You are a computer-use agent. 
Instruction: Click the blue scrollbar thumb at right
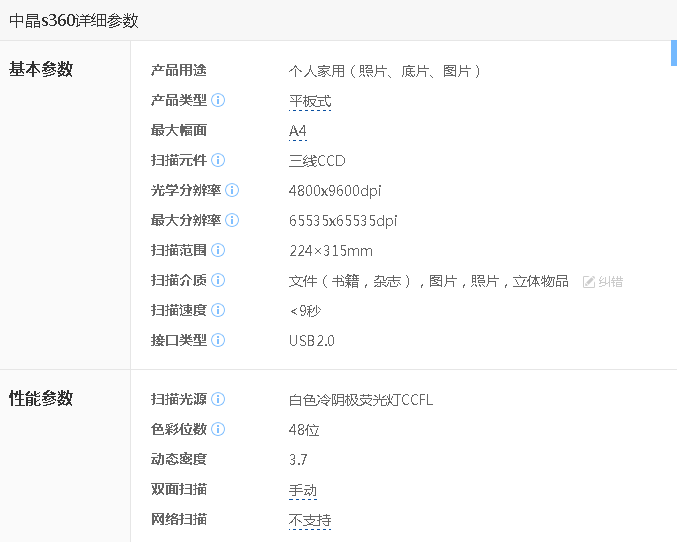tap(674, 53)
